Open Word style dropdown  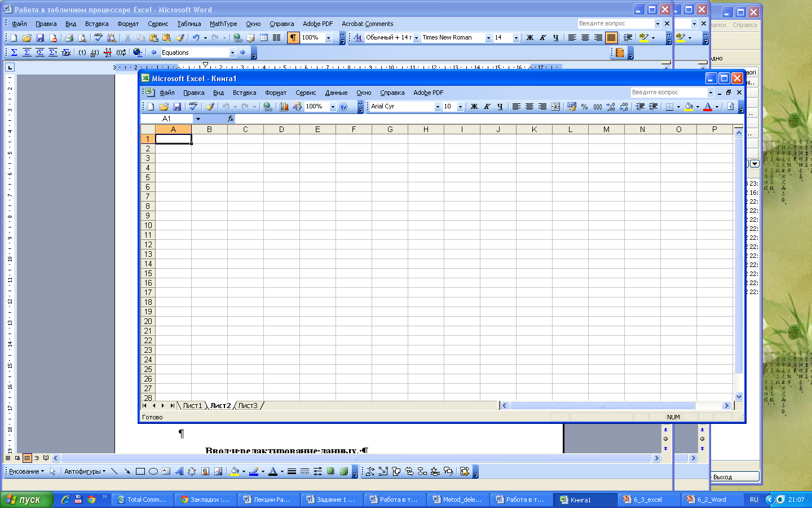[416, 38]
